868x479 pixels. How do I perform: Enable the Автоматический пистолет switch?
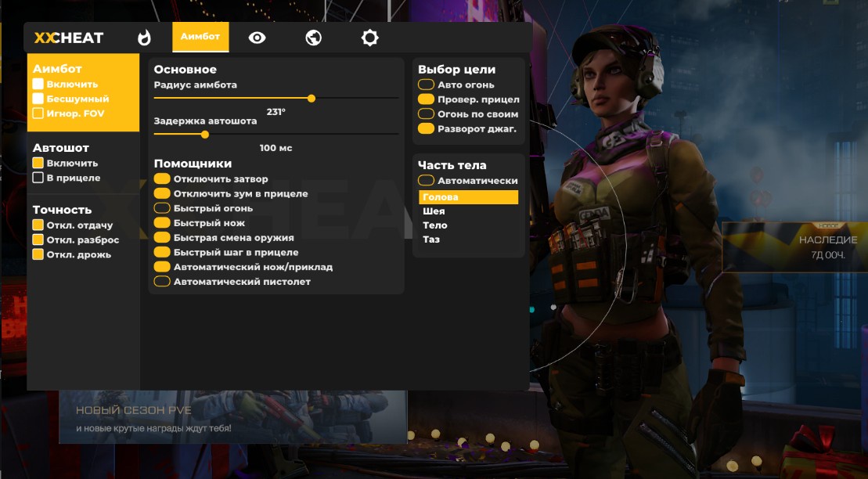[162, 281]
